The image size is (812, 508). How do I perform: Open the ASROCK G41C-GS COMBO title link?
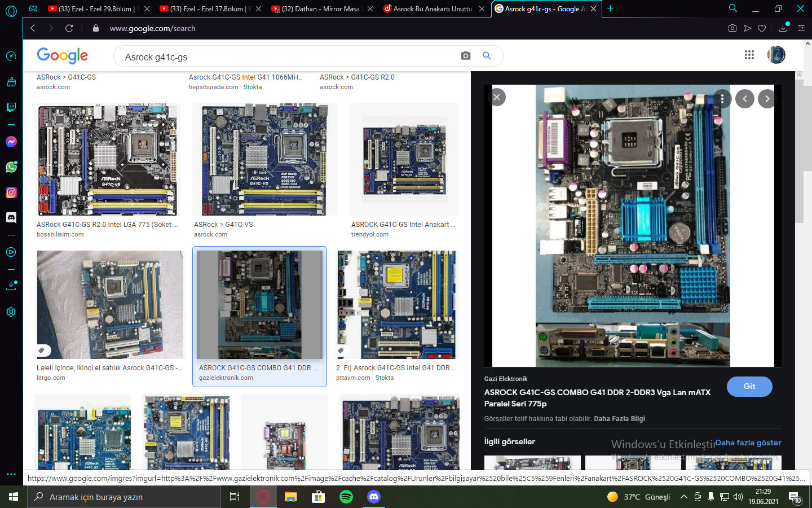pyautogui.click(x=597, y=398)
